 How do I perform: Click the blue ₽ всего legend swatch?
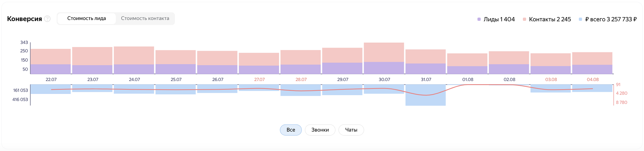[x=580, y=19]
